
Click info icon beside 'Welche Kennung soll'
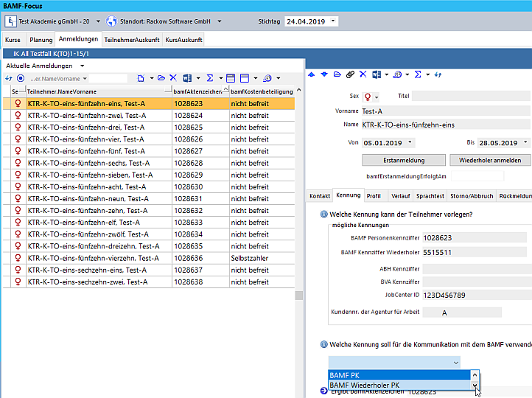click(324, 345)
